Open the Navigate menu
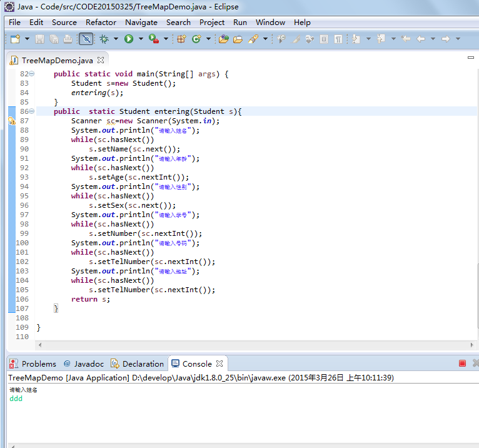The height and width of the screenshot is (448, 479). (x=141, y=23)
